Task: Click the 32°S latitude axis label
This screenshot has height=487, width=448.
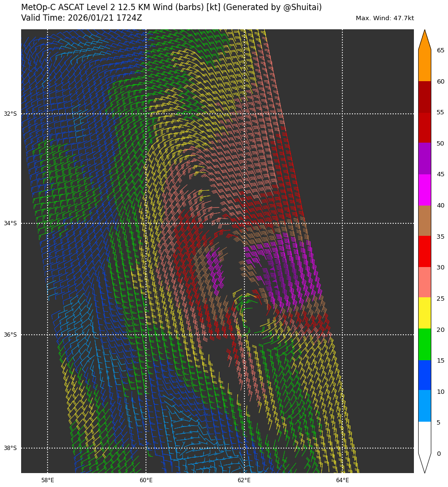Action: pos(10,114)
